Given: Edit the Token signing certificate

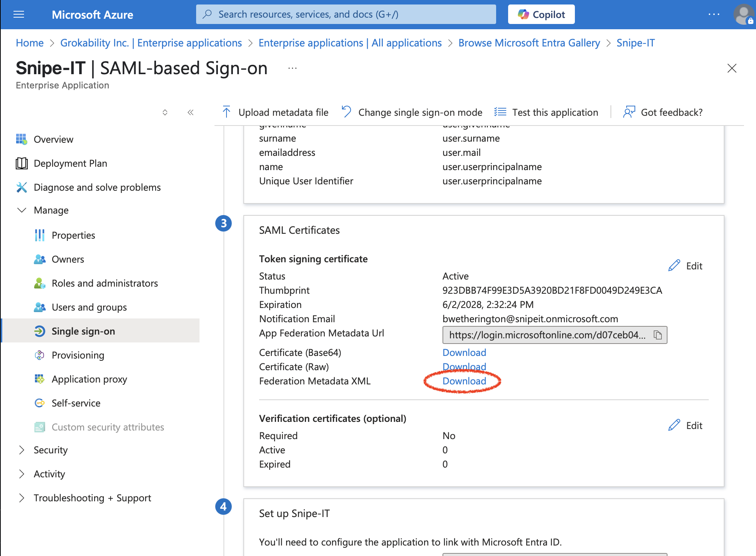Looking at the screenshot, I should point(685,266).
